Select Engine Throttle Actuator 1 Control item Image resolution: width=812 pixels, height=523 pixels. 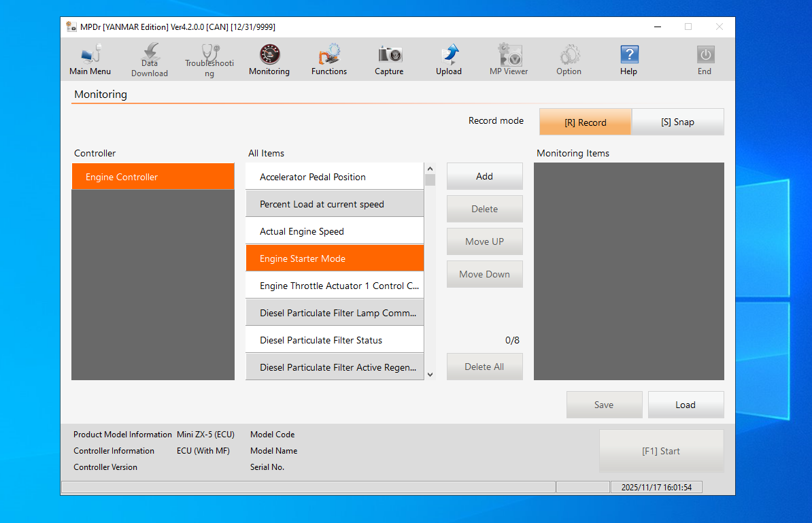(335, 286)
